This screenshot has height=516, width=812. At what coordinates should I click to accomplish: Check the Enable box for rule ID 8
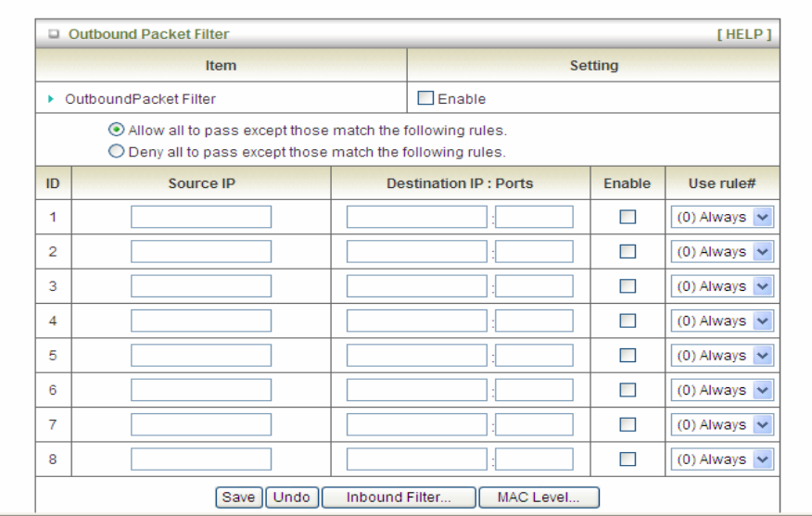pyautogui.click(x=628, y=459)
